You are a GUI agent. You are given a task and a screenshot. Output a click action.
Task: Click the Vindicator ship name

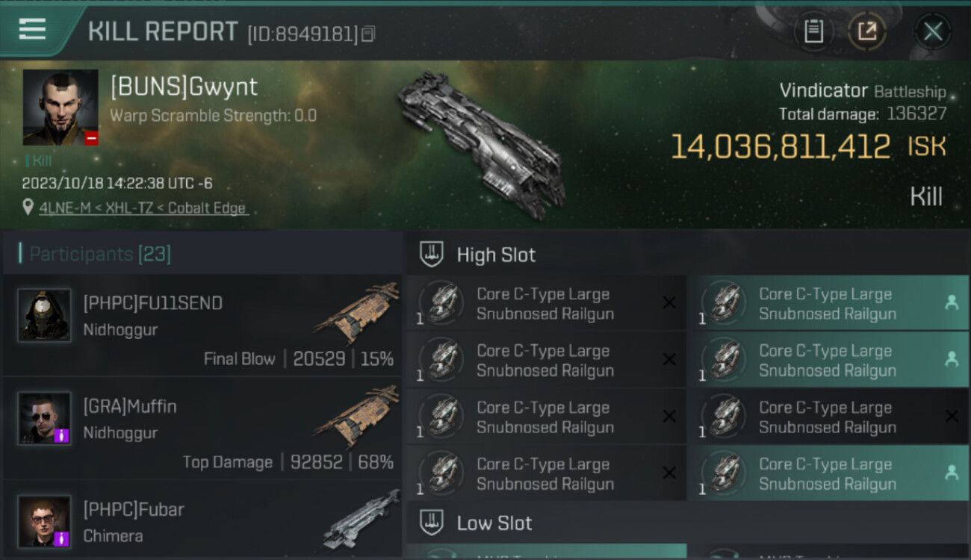click(x=824, y=90)
